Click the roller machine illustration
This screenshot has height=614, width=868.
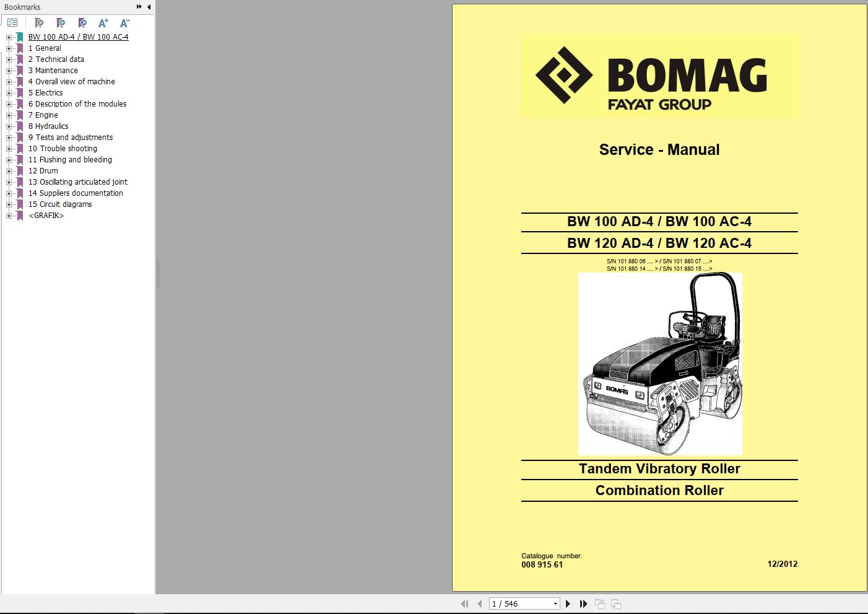(x=660, y=364)
